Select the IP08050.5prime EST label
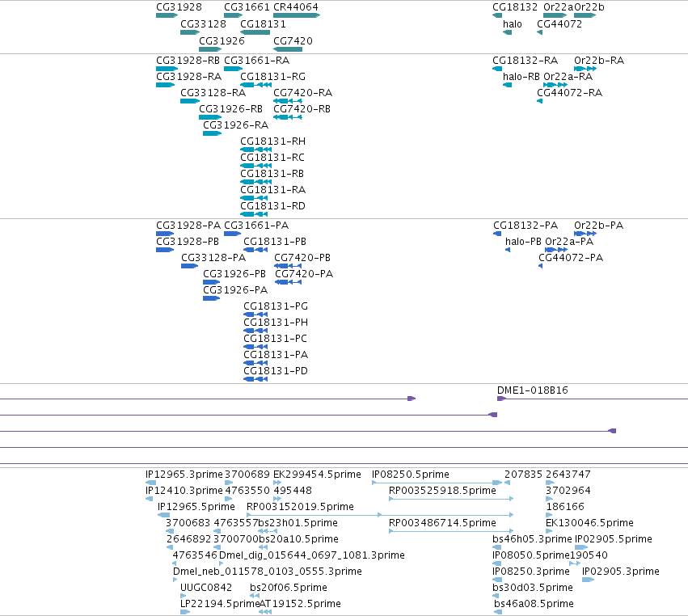 click(531, 555)
